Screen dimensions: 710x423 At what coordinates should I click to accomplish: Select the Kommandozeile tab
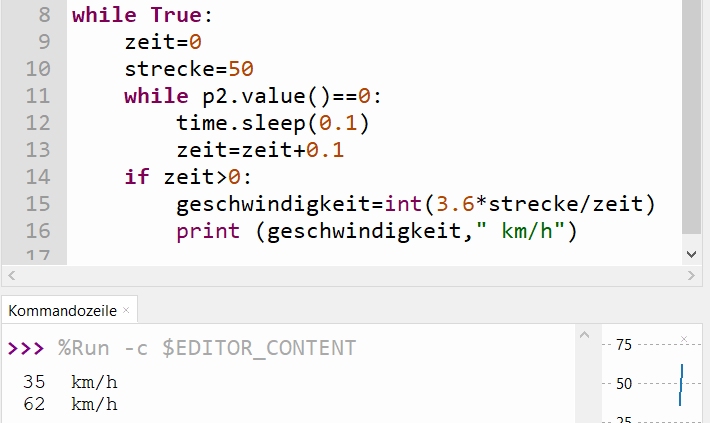click(62, 311)
